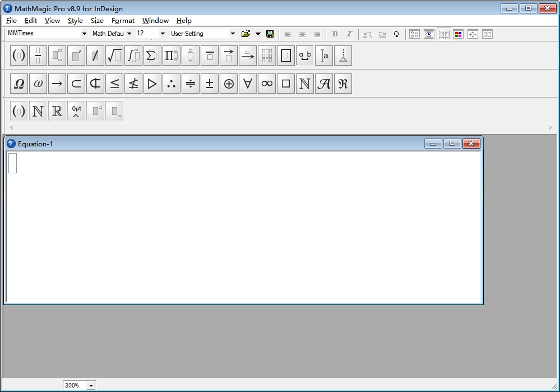The image size is (560, 392).
Task: Click the save floppy disk icon
Action: [270, 34]
